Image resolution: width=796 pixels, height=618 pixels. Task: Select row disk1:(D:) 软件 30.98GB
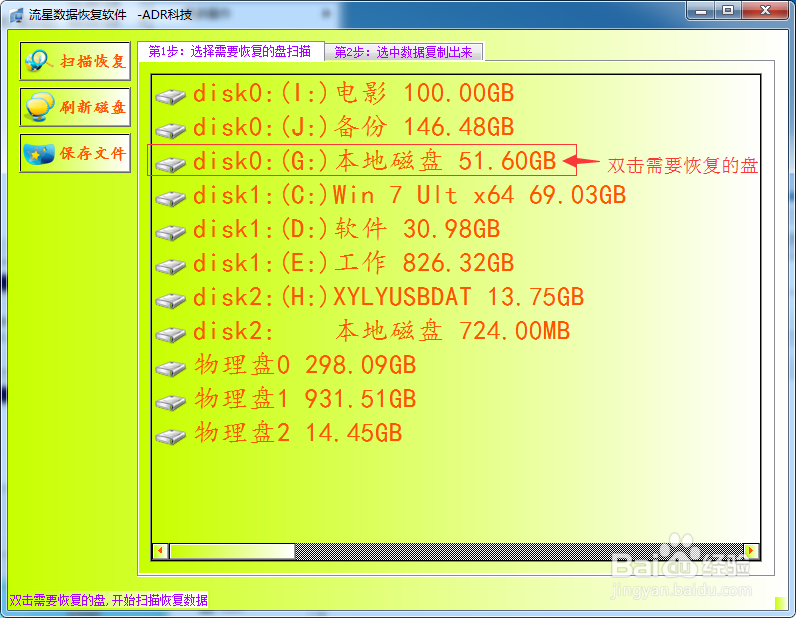coord(328,230)
